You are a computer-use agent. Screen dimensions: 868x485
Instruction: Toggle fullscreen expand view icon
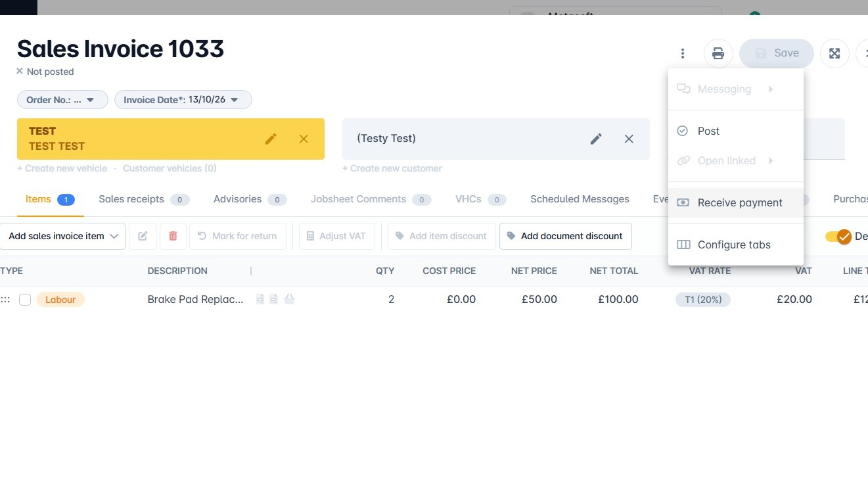(x=834, y=53)
